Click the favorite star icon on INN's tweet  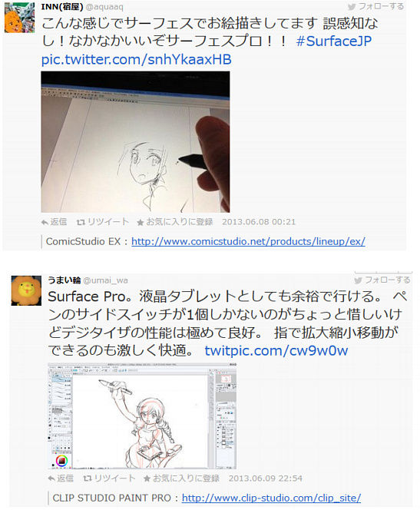click(x=140, y=223)
